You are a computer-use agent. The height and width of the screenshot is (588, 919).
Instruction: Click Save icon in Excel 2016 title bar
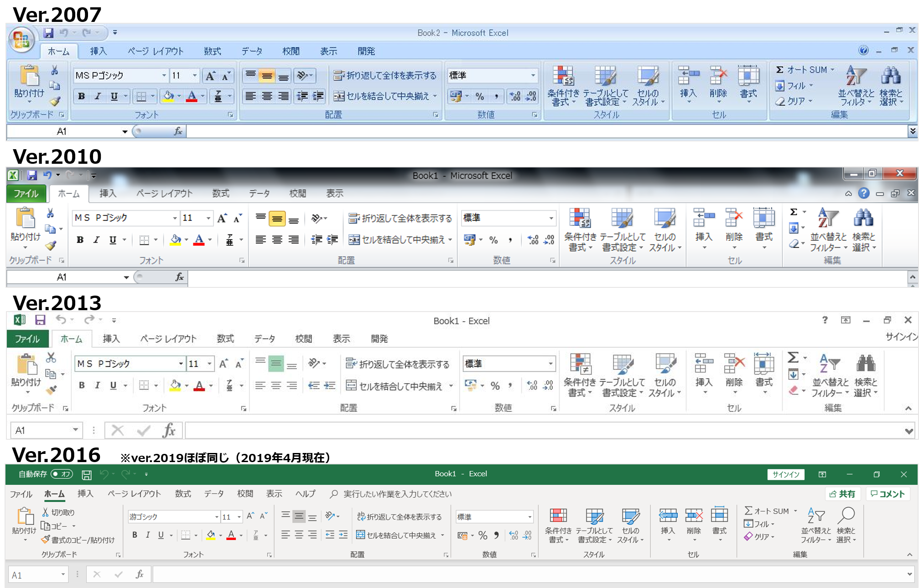(87, 475)
